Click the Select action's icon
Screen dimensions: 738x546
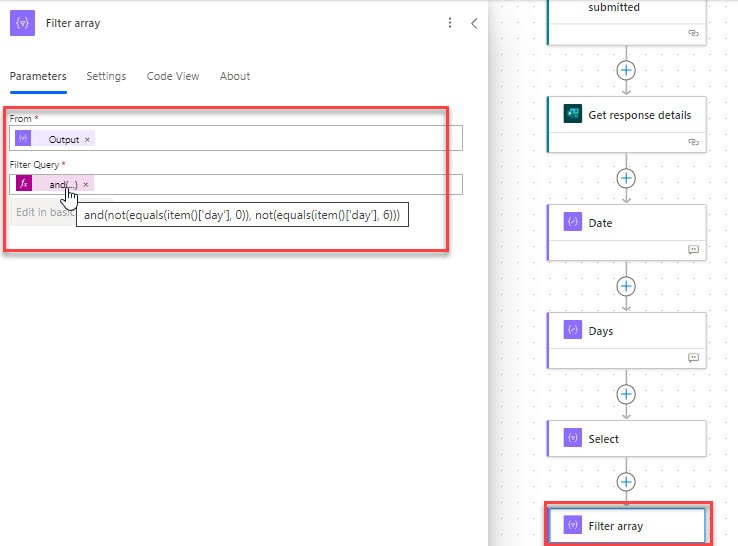(x=572, y=438)
